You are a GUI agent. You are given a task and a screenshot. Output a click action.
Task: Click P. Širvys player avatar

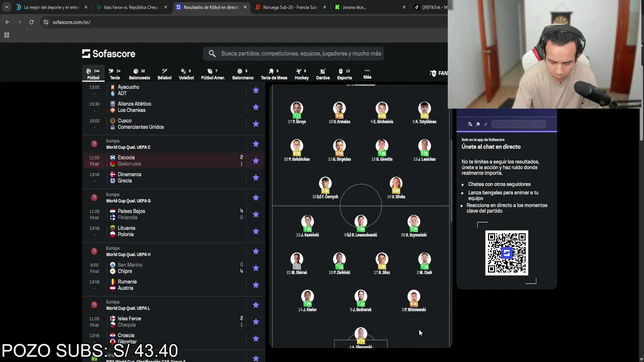(297, 108)
